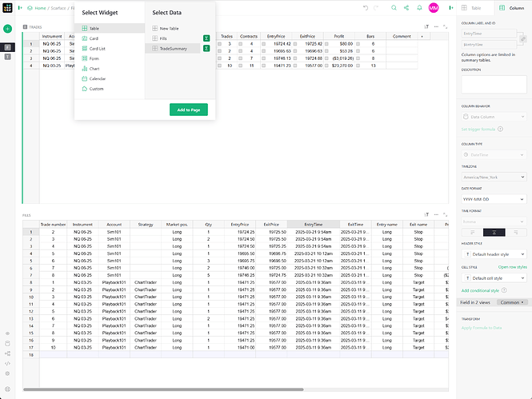Image resolution: width=532 pixels, height=399 pixels.
Task: Open TRADES section three-dots menu
Action: pos(436,26)
